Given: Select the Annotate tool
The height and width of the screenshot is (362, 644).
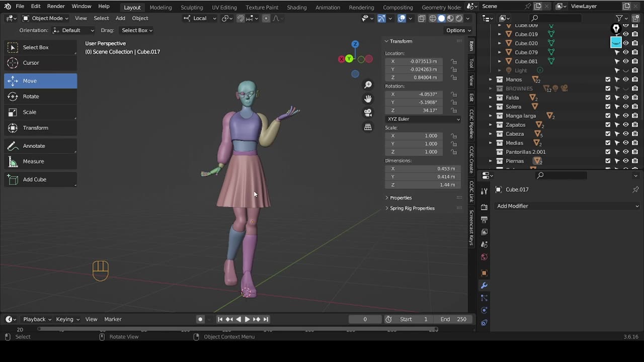Looking at the screenshot, I should 40,146.
